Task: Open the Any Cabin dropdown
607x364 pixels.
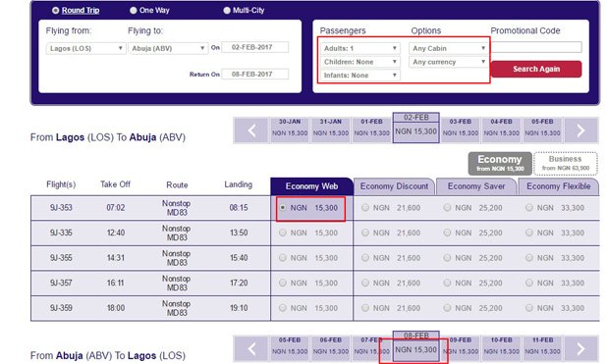Action: click(x=448, y=48)
